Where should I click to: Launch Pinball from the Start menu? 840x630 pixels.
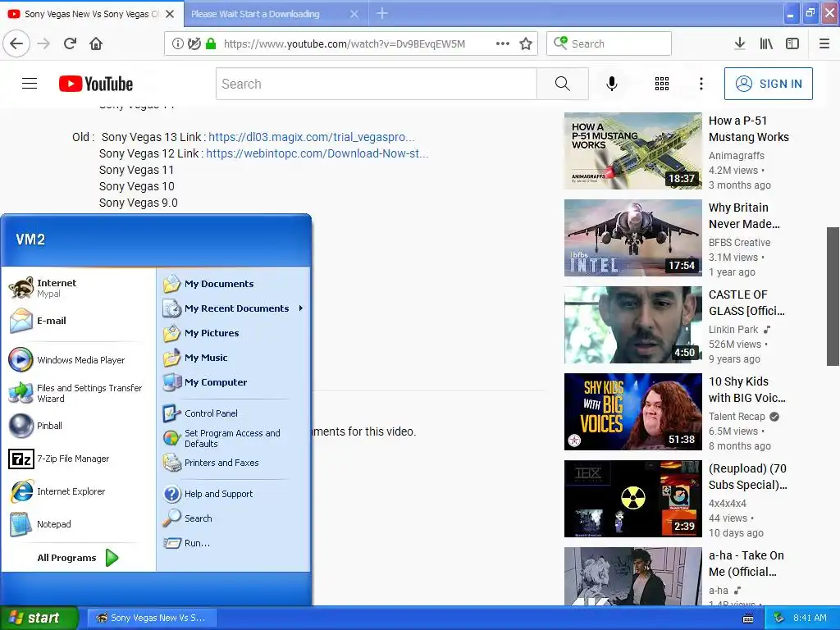point(78,426)
